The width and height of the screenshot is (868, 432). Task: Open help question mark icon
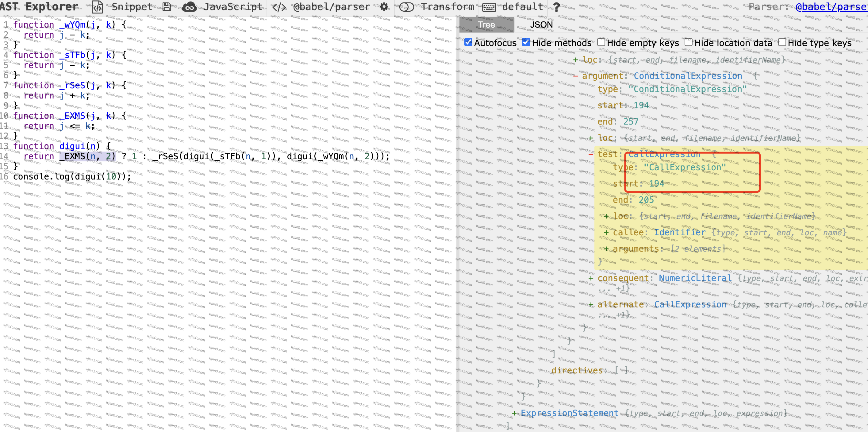[557, 7]
